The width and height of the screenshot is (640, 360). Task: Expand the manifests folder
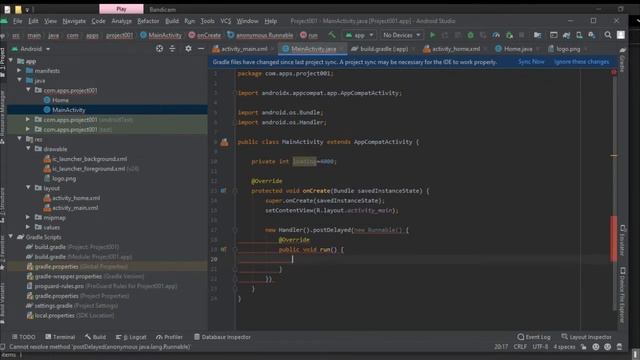point(19,71)
